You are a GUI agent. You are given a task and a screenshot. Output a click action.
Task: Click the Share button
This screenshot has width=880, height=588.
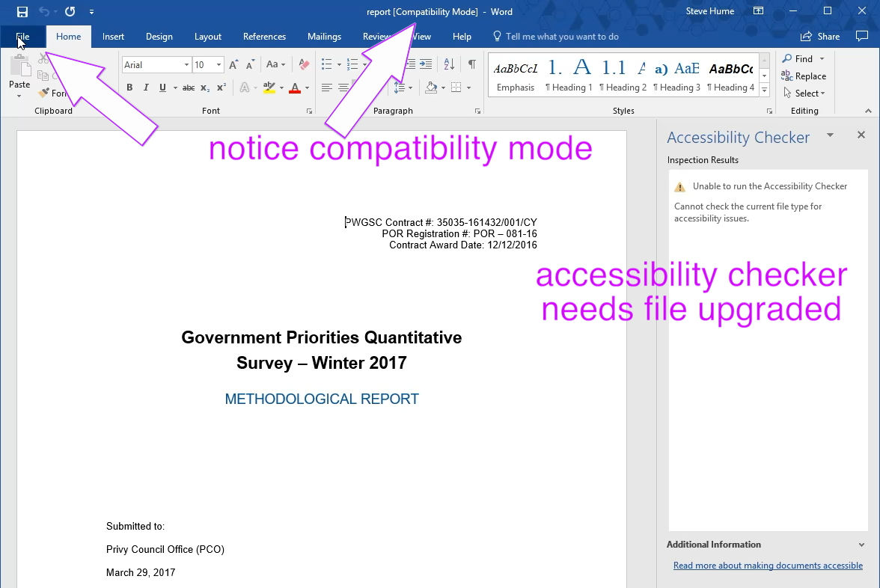click(820, 37)
